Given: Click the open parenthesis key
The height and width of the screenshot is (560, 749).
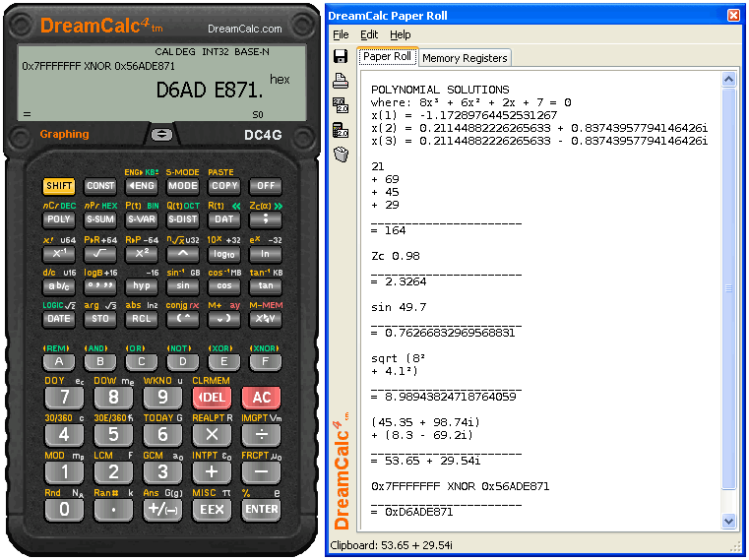Looking at the screenshot, I should (x=183, y=319).
